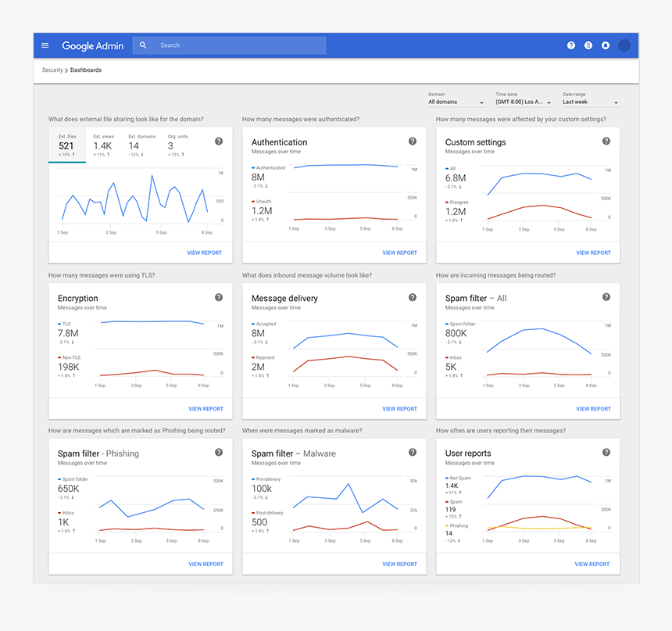Open the Time zone dropdown

coord(524,102)
